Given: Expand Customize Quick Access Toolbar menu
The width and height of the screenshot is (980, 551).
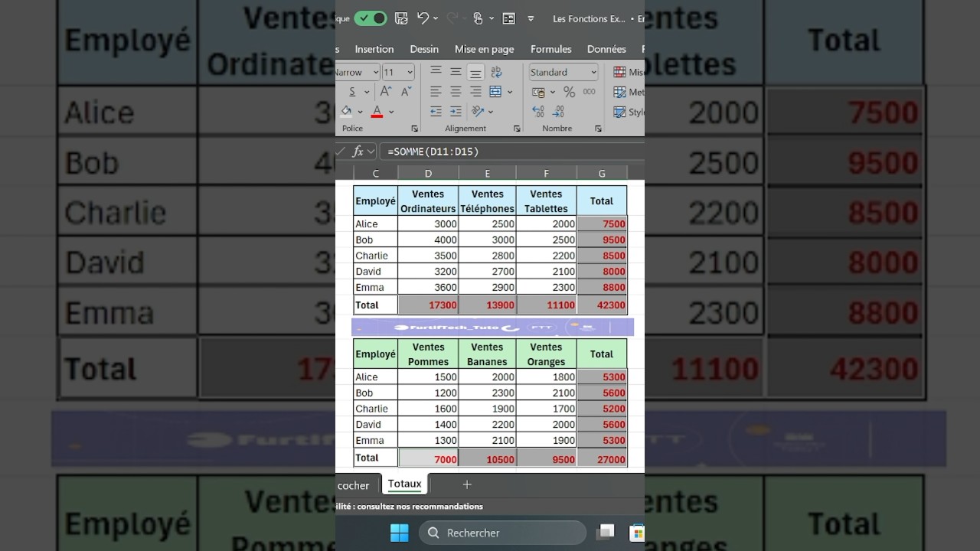Looking at the screenshot, I should [531, 18].
